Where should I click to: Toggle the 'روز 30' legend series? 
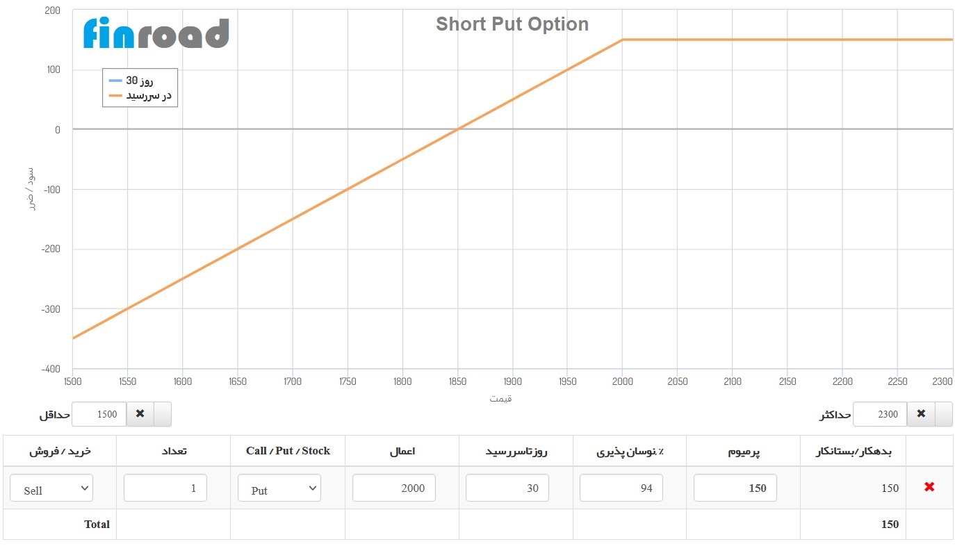coord(140,81)
